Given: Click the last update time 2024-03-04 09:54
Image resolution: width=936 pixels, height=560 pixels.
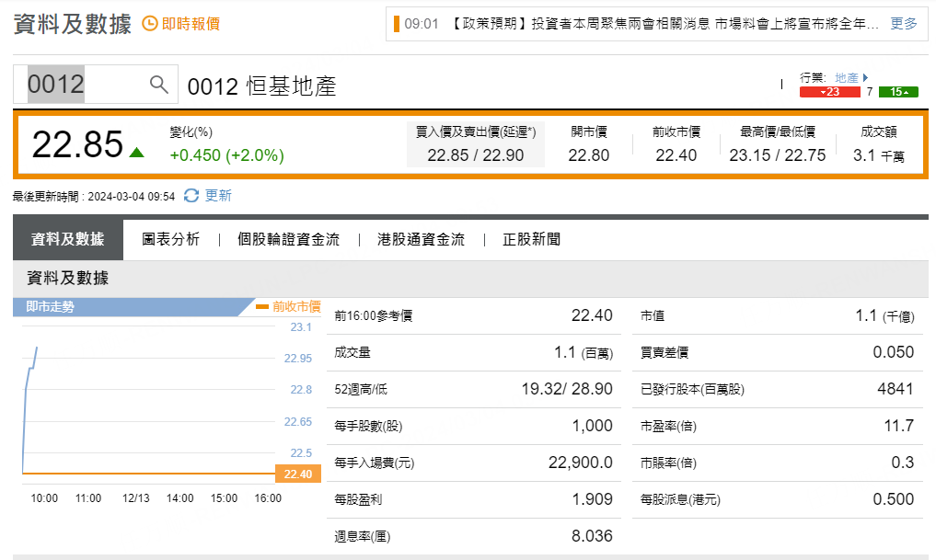Looking at the screenshot, I should point(132,197).
